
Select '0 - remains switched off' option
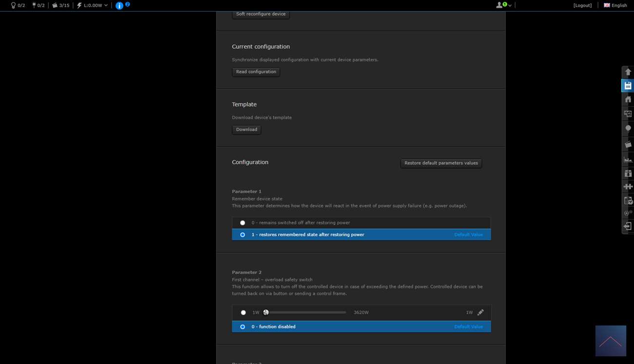pyautogui.click(x=242, y=223)
